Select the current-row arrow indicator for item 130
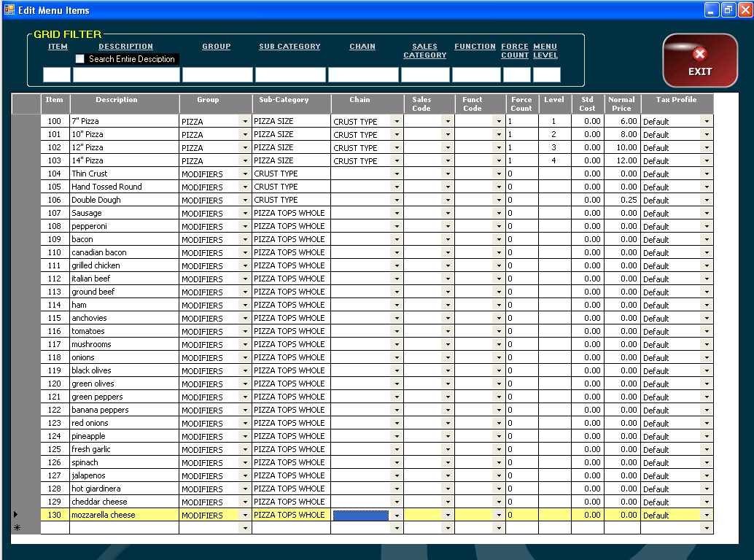The height and width of the screenshot is (560, 754). (x=16, y=515)
